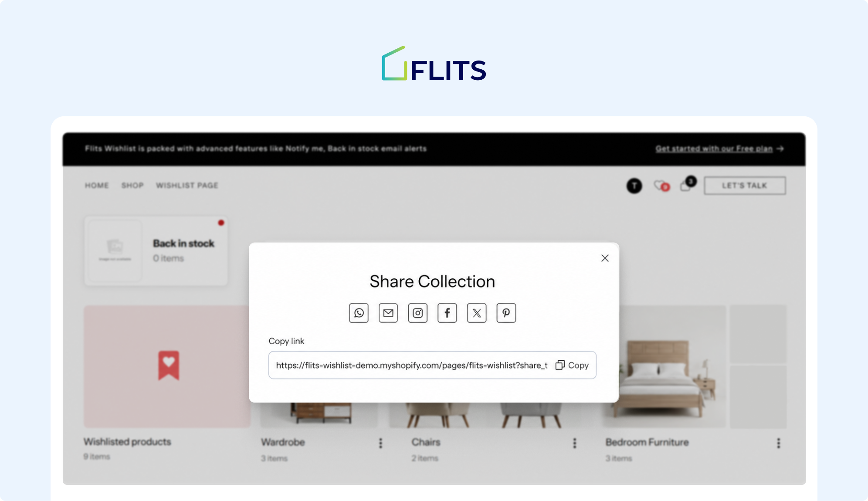Click the 'Share Collection' heading
The height and width of the screenshot is (501, 868).
432,281
